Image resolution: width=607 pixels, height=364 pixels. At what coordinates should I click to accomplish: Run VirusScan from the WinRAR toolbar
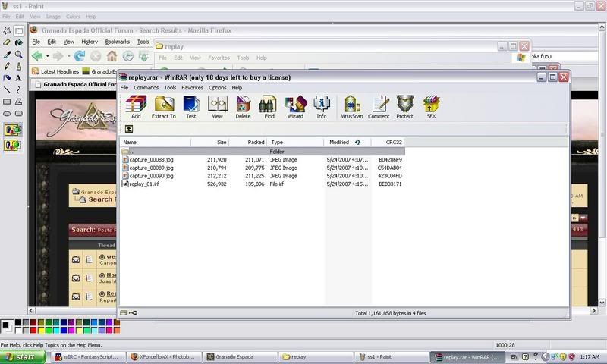[352, 107]
